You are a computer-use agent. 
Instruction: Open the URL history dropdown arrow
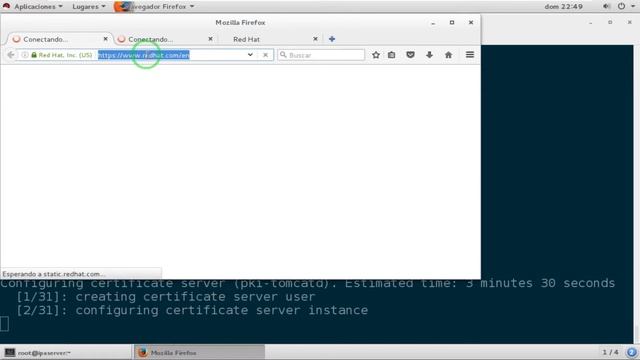[250, 55]
